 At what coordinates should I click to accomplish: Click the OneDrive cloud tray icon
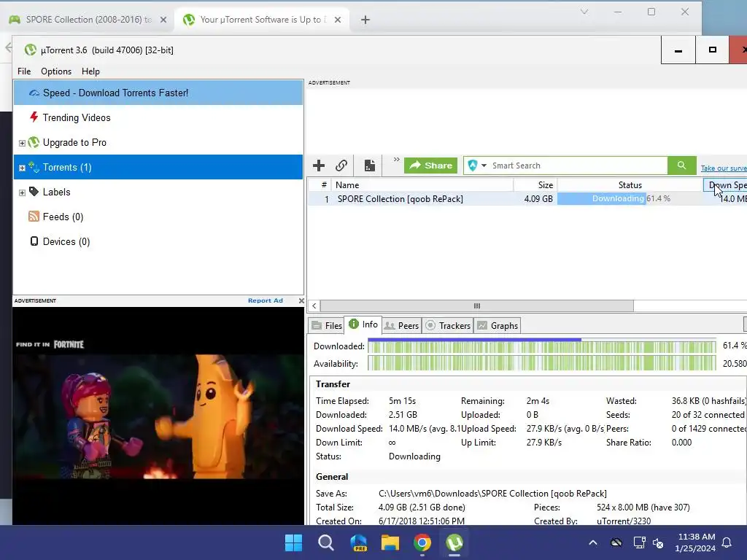point(616,542)
